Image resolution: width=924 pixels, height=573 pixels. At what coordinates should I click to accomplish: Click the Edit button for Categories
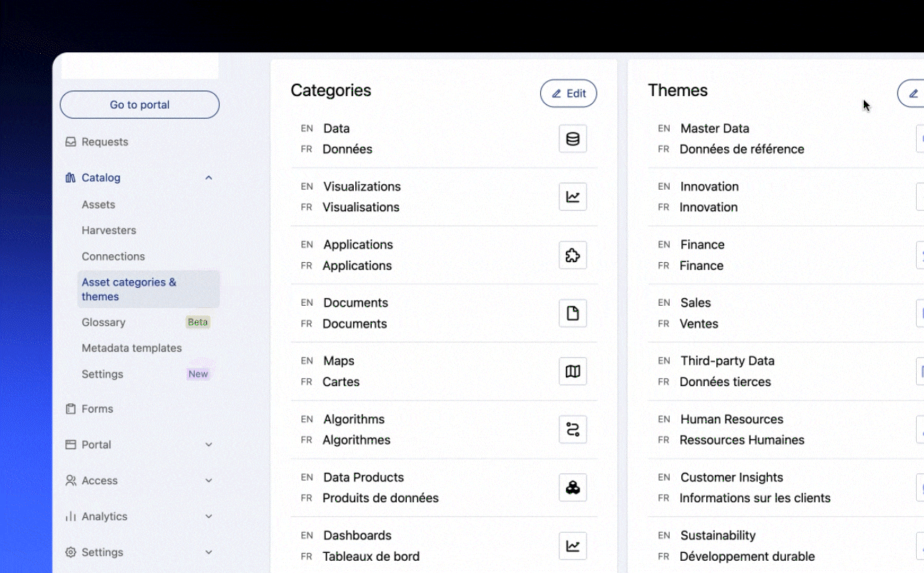click(x=568, y=93)
